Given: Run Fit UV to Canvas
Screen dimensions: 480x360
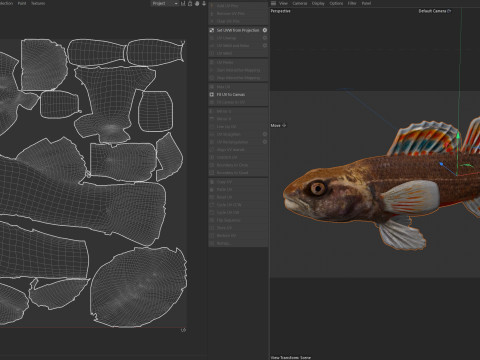Looking at the screenshot, I should pos(238,94).
